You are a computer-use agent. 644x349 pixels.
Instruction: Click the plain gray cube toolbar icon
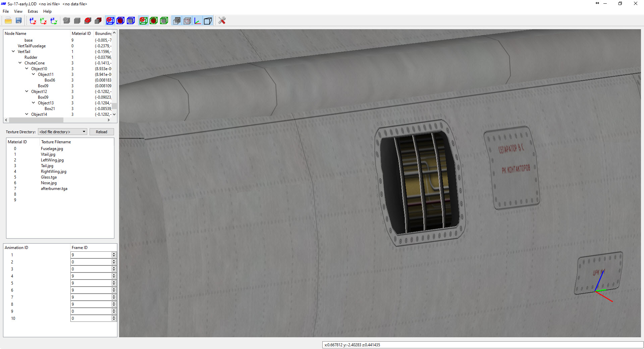tap(77, 21)
